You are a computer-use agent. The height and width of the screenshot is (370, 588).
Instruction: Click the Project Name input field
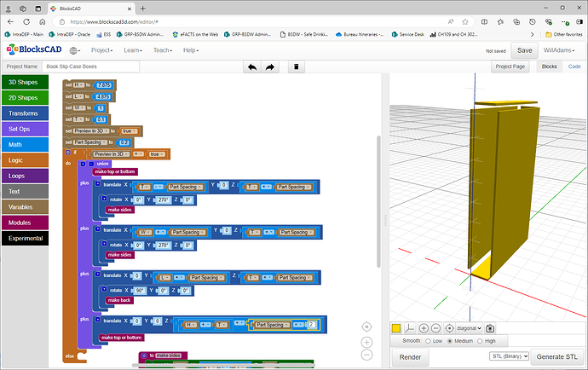click(90, 66)
